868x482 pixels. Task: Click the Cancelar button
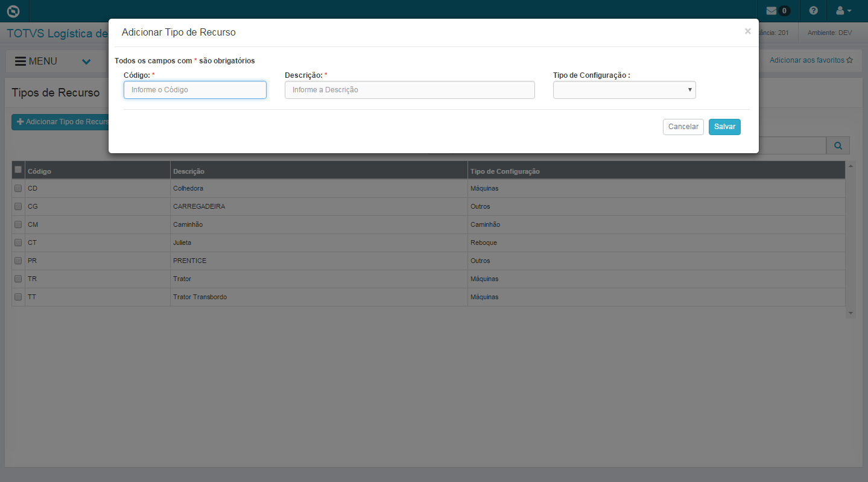tap(683, 127)
